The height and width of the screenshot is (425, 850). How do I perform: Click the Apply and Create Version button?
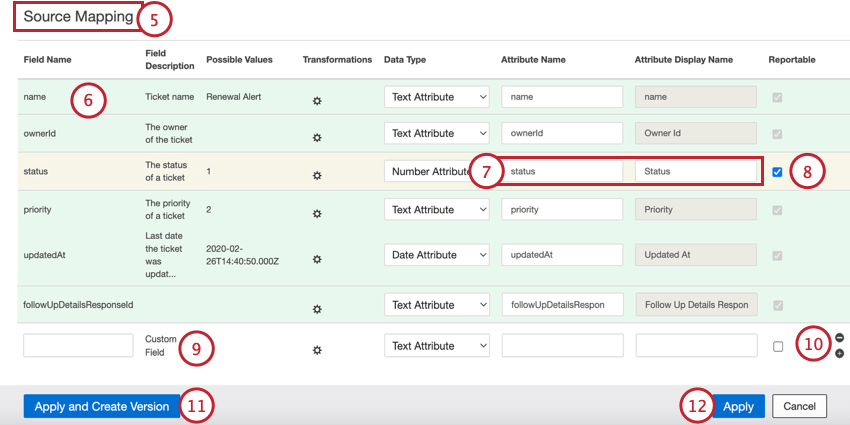coord(101,406)
